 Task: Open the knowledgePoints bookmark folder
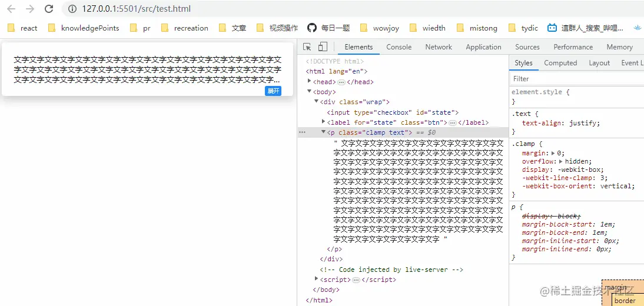84,28
